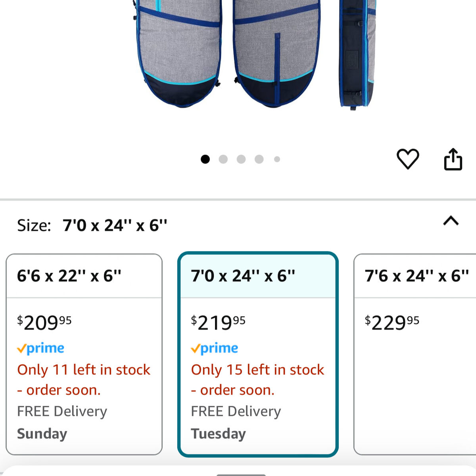Click the Size: 7'0 x 24'' x 6'' header

tap(92, 225)
